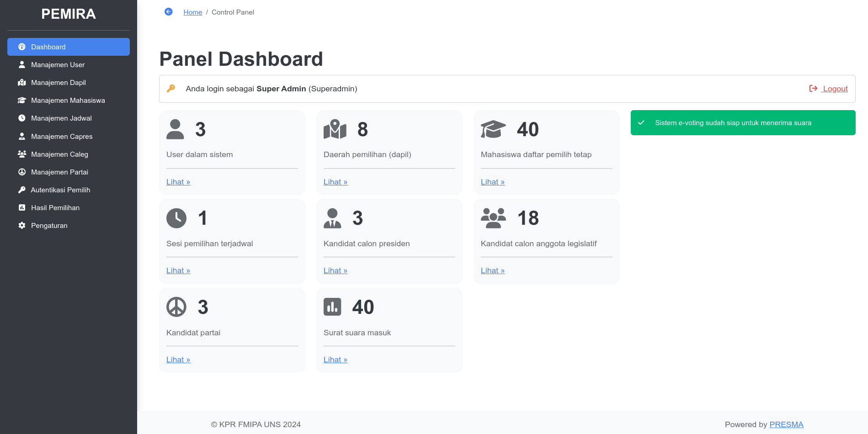Select Hasil Pemilihan in sidebar
868x434 pixels.
coord(55,208)
